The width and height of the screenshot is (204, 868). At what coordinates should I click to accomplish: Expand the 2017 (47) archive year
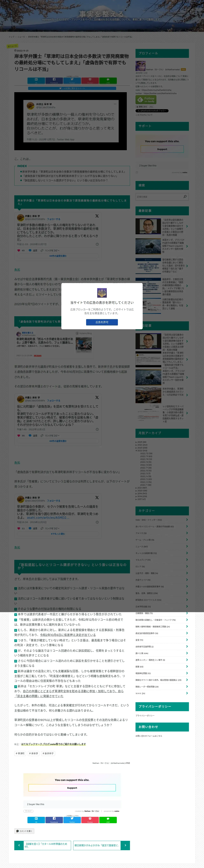pos(136,499)
